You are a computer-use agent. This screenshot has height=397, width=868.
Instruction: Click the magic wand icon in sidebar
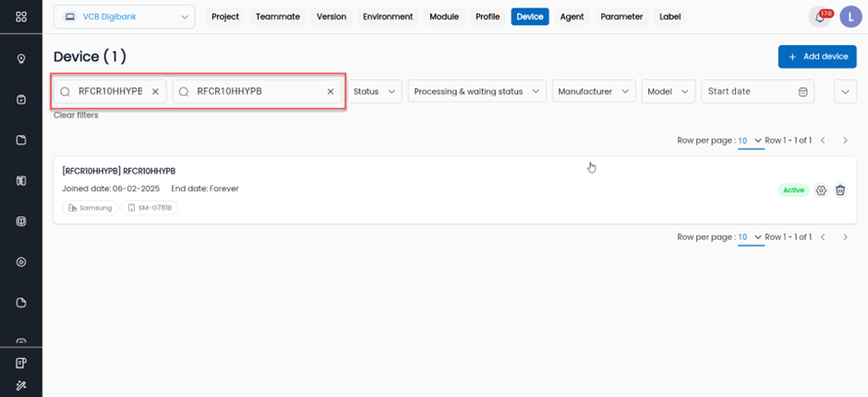tap(21, 384)
